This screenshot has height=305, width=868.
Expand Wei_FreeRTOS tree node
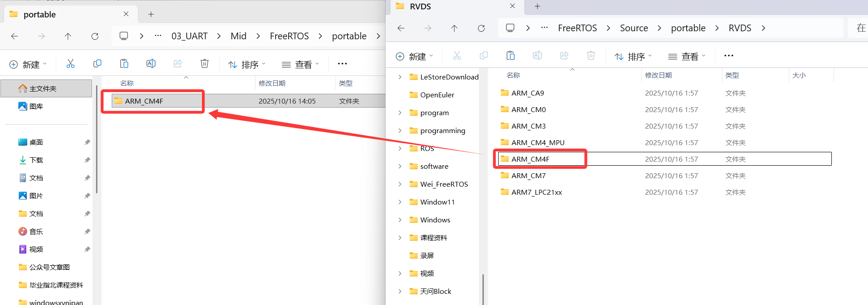pos(400,184)
